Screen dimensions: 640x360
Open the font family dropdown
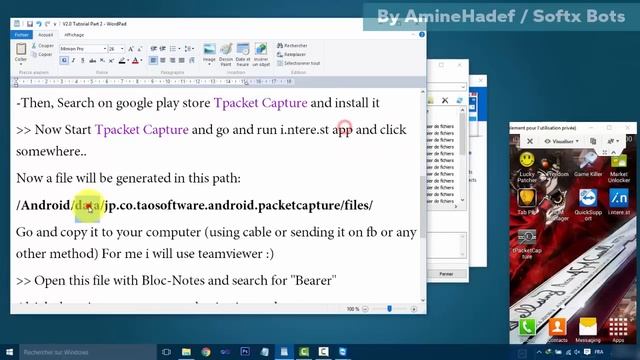104,49
